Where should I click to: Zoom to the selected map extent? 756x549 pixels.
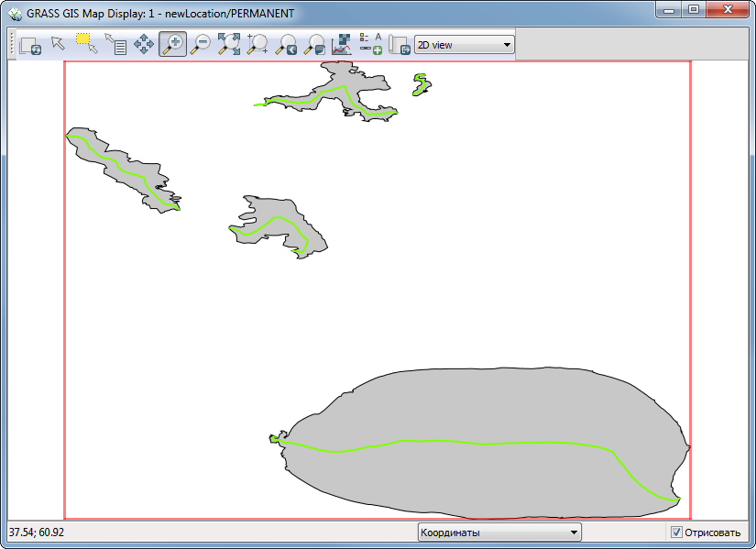pos(229,43)
